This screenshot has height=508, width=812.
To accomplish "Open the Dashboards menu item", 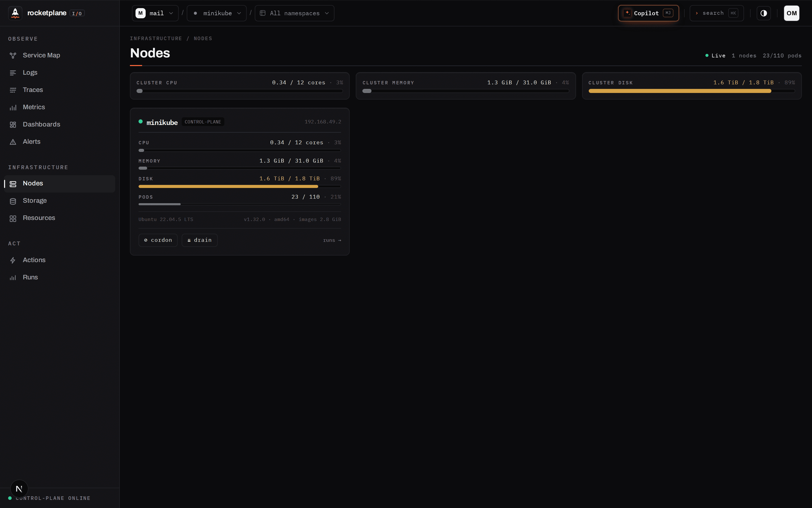I will [60, 125].
